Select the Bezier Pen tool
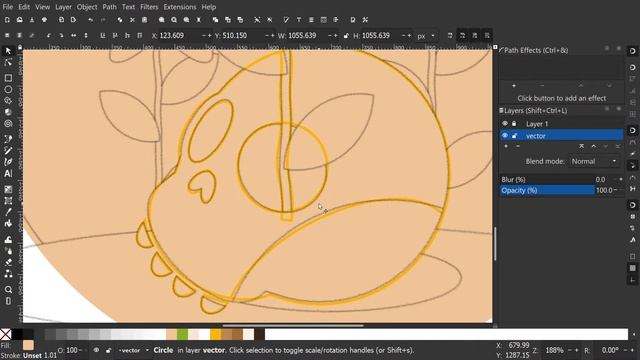The image size is (640, 360). tap(8, 139)
